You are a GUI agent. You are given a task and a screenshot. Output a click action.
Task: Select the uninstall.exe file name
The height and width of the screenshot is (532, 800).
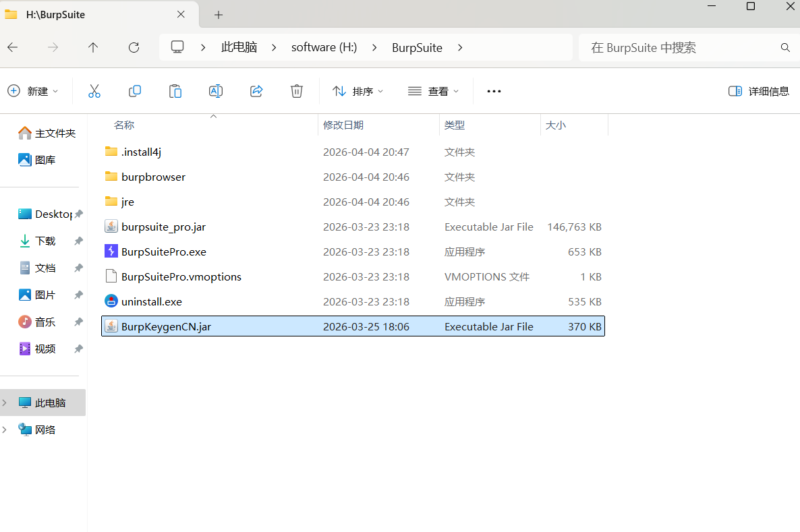[152, 302]
